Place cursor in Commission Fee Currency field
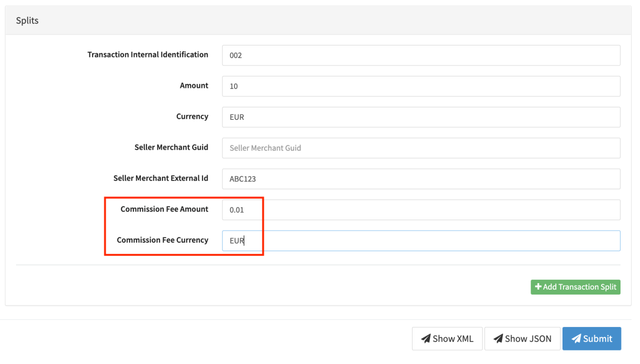The height and width of the screenshot is (364, 640). (x=421, y=241)
